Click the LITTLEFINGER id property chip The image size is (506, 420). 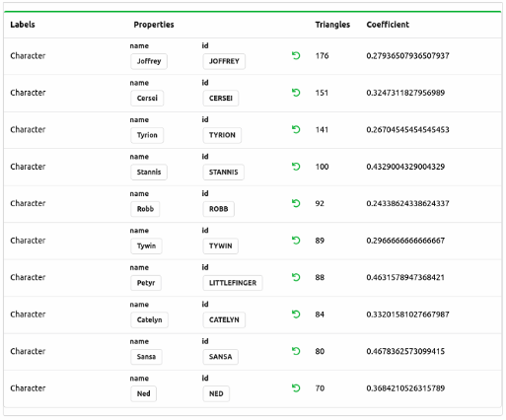[233, 283]
